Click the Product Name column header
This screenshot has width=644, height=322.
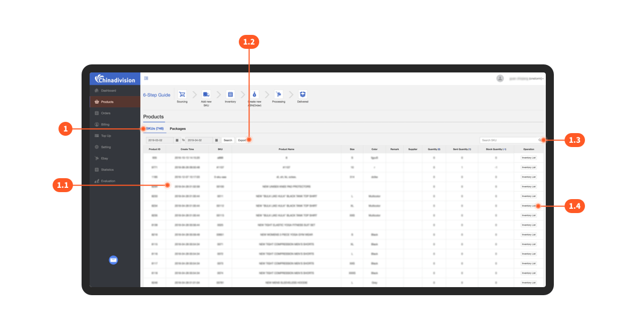287,149
